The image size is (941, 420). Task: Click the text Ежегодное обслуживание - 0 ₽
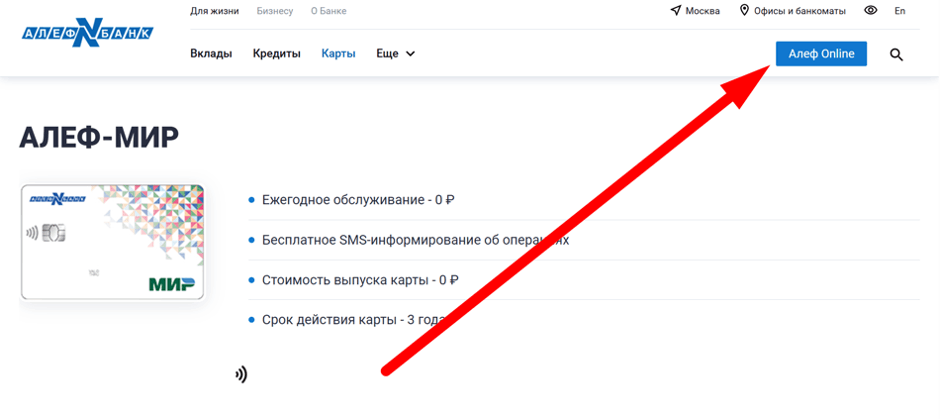tap(358, 200)
